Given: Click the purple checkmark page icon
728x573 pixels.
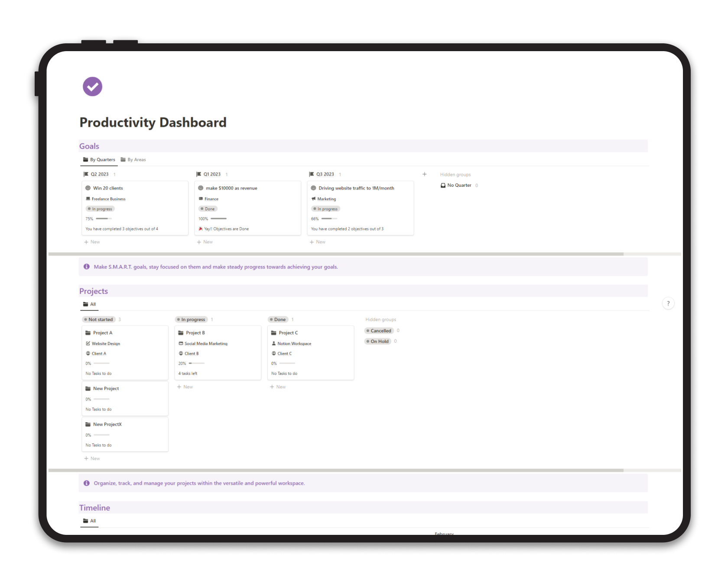Looking at the screenshot, I should coord(92,86).
